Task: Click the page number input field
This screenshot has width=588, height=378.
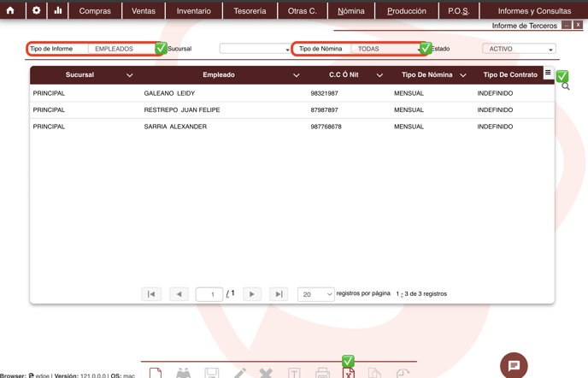Action: [x=209, y=294]
